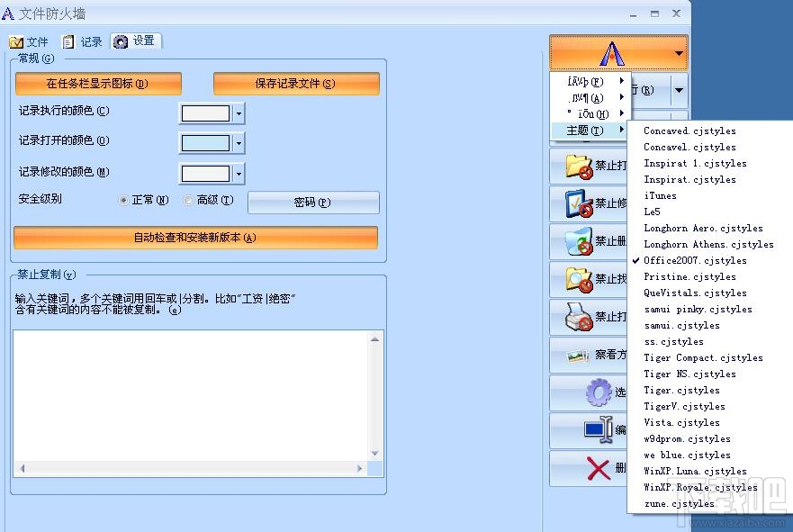Screen dimensions: 793x532
Task: Click the monitor edit icon
Action: coord(599,429)
